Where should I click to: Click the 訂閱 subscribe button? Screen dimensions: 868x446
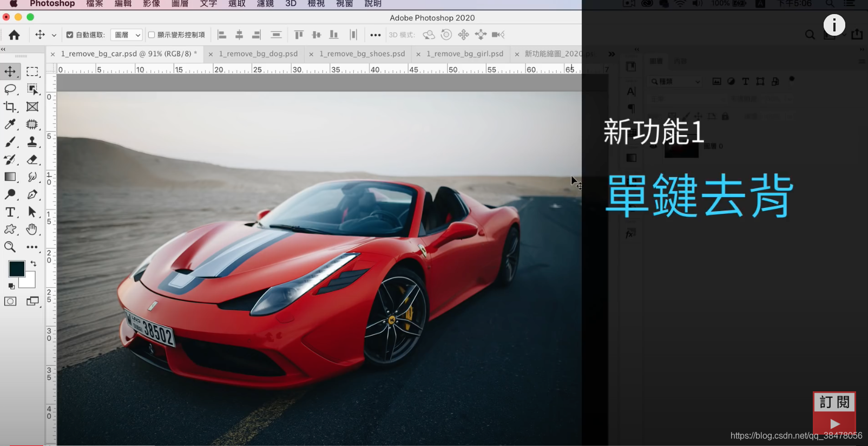click(x=834, y=402)
